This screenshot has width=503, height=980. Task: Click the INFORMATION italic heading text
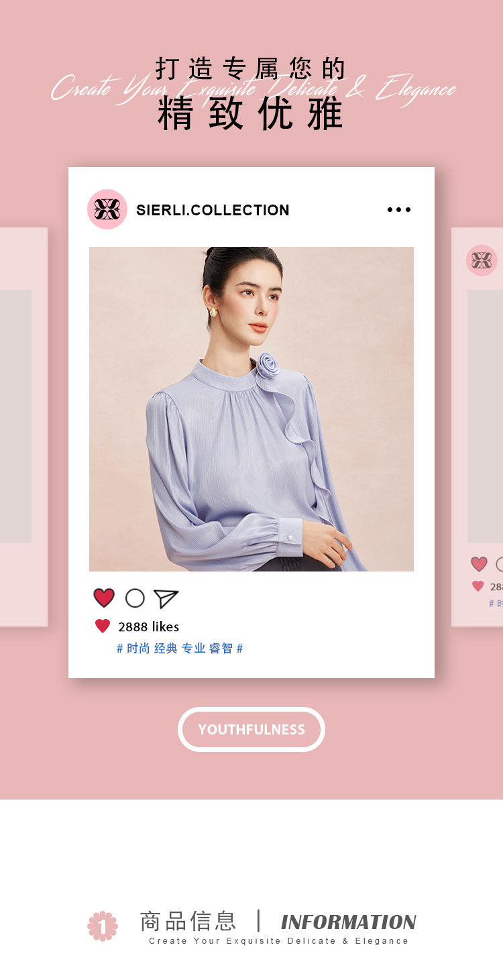[x=349, y=922]
